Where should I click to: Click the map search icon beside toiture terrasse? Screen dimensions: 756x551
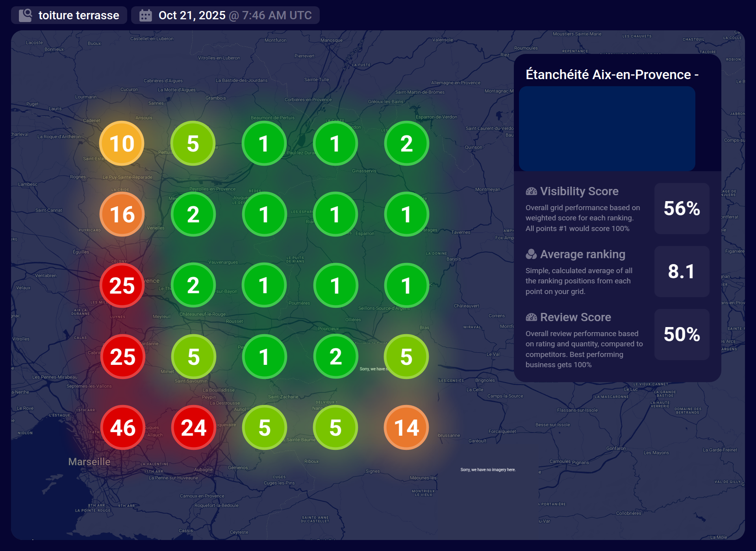[x=26, y=15]
